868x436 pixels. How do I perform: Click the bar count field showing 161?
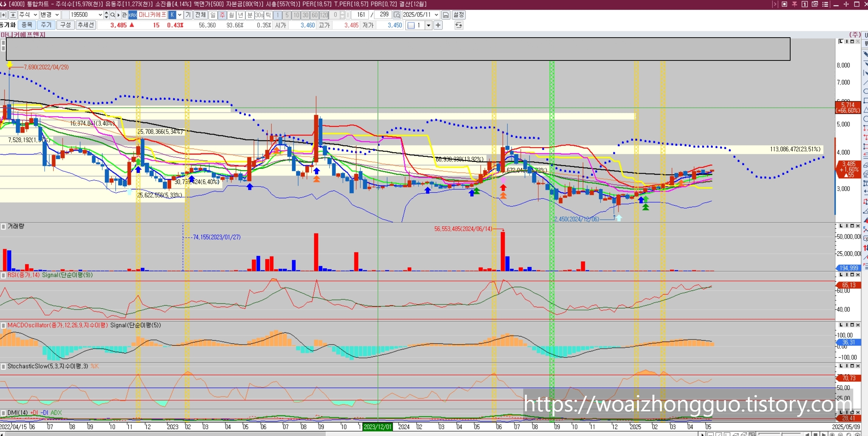(360, 15)
